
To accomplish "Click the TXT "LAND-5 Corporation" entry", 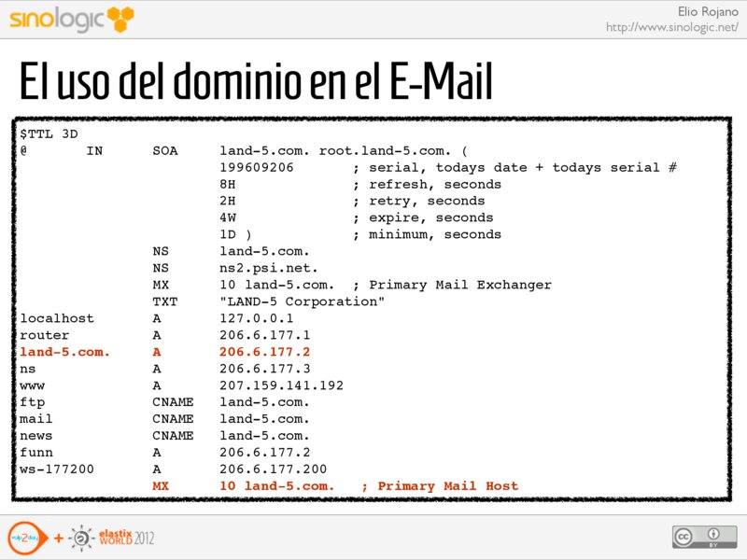I will click(x=302, y=301).
